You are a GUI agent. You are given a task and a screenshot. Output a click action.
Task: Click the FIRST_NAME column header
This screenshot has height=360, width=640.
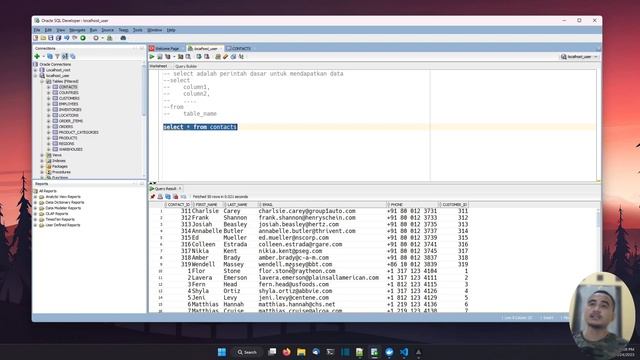pos(208,204)
